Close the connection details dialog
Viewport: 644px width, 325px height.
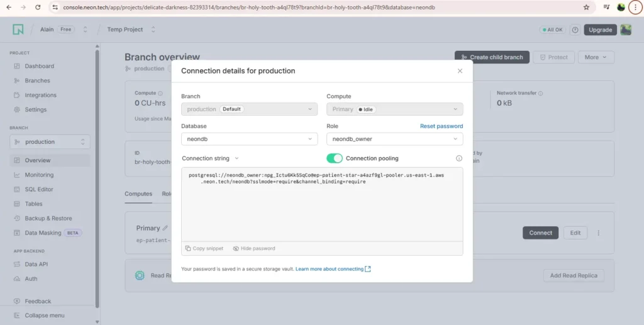tap(460, 71)
